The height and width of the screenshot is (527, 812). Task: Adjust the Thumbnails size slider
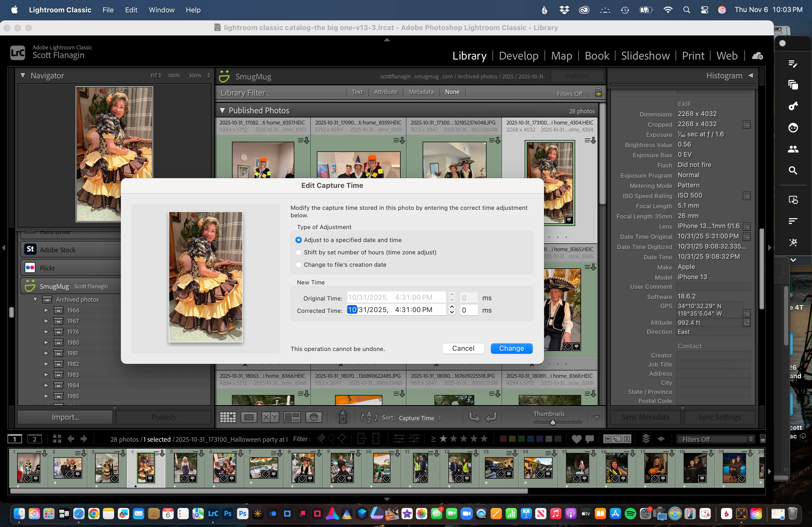tap(553, 422)
